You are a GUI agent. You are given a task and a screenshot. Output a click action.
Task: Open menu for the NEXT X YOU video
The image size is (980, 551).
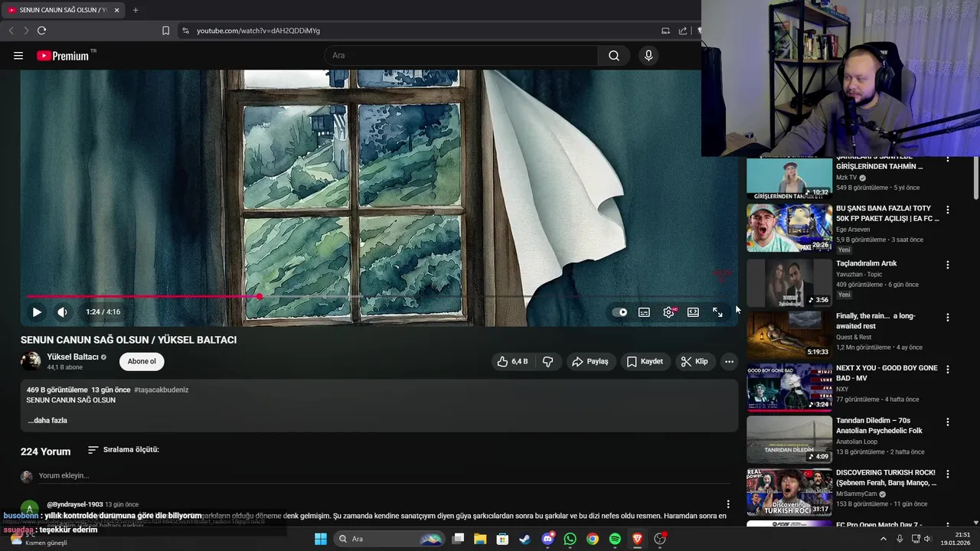(x=948, y=370)
